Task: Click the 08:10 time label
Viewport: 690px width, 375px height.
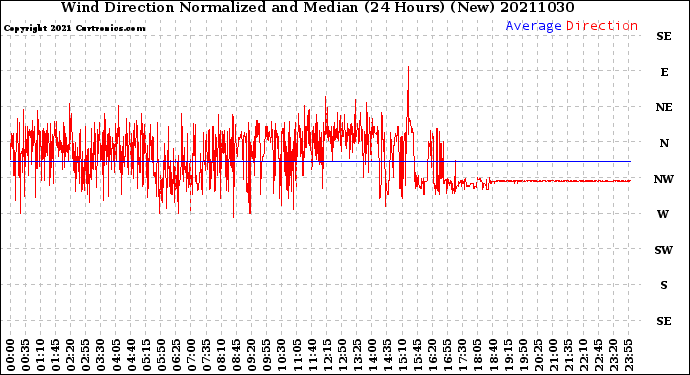Action: click(221, 355)
